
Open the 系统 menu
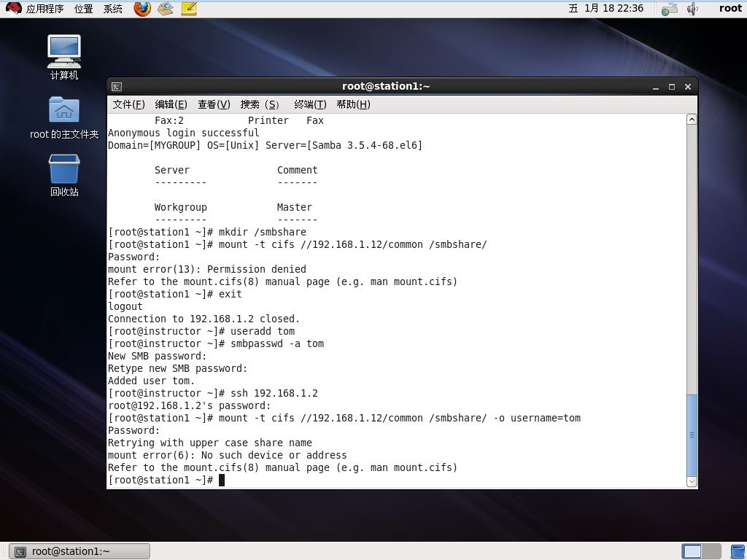pyautogui.click(x=113, y=9)
